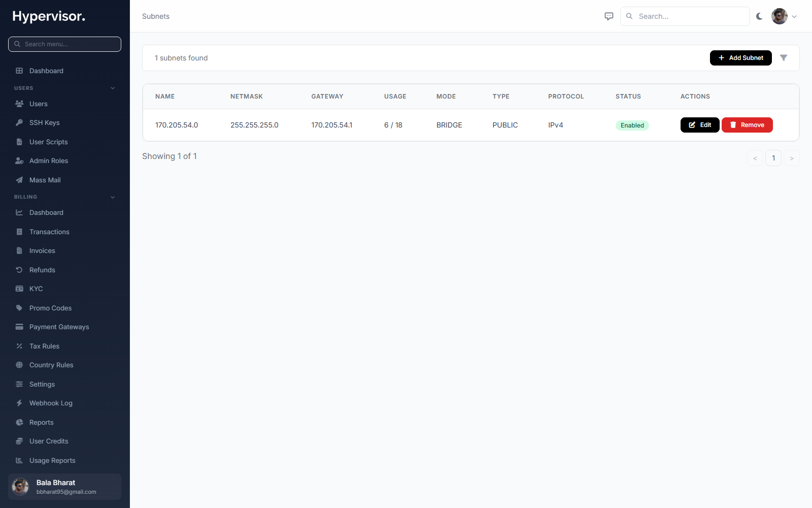
Task: Go to next page arrow
Action: pos(792,158)
